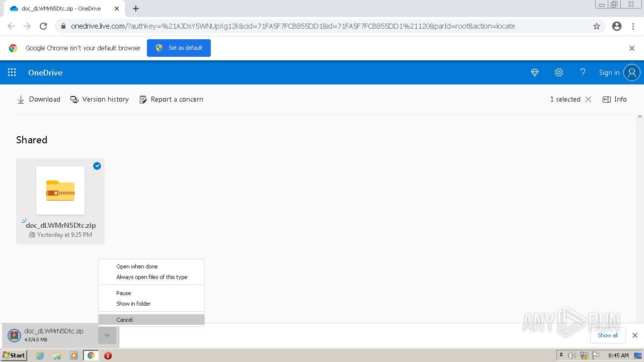Screen dimensions: 644x362
Task: Click the address bar URL
Action: point(293,26)
